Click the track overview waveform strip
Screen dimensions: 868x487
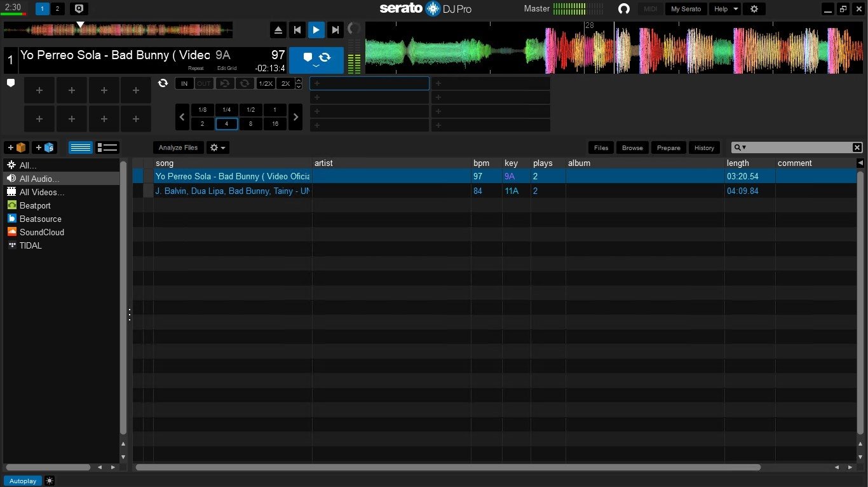pos(118,29)
